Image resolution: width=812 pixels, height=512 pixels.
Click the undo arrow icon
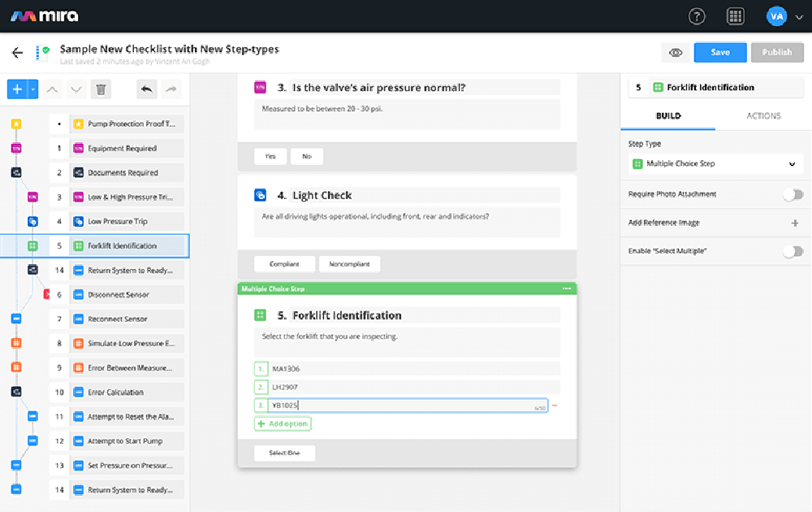point(146,89)
